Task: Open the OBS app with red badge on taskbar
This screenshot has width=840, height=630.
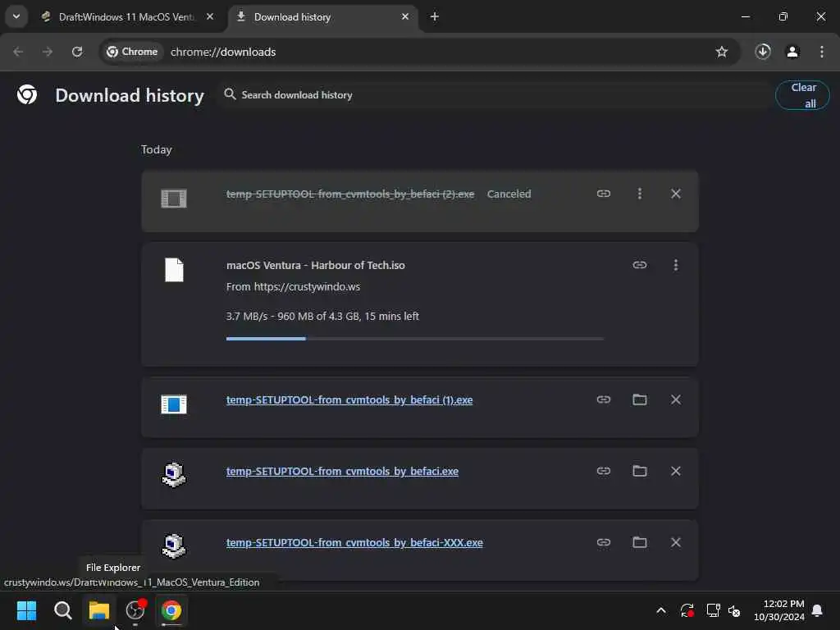Action: tap(135, 610)
